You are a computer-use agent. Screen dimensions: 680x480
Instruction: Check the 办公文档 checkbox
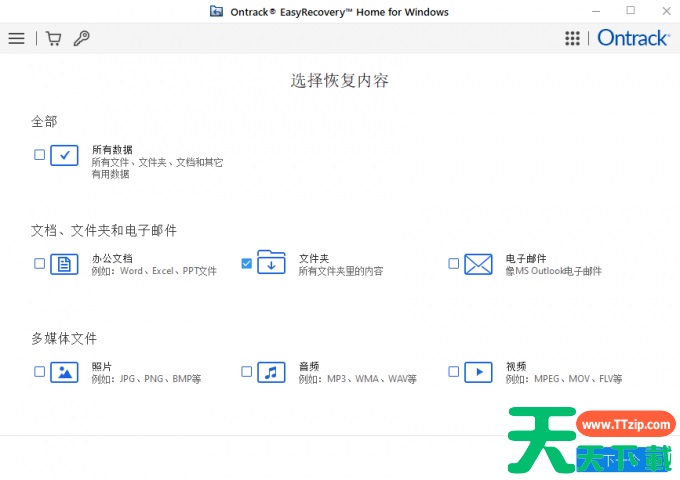[x=39, y=263]
